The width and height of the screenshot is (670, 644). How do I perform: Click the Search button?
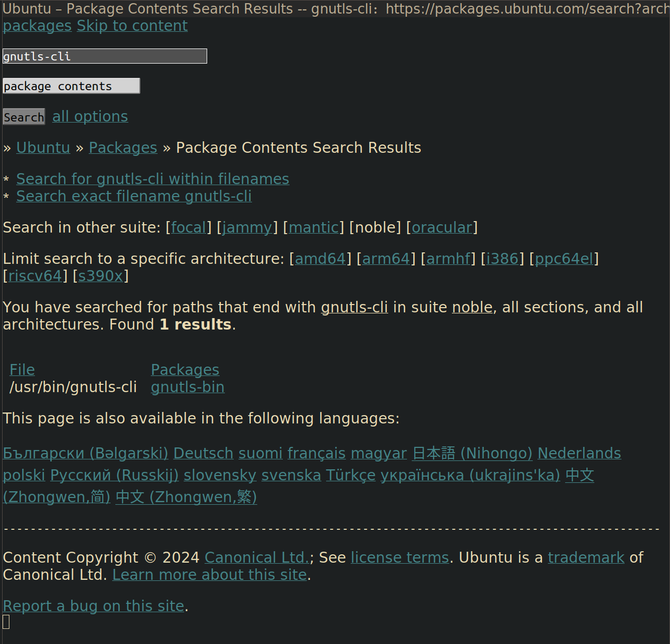24,117
